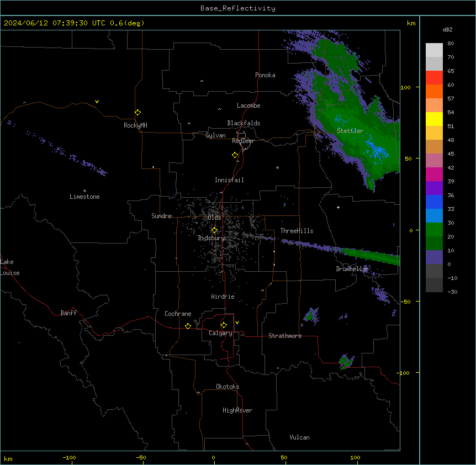Image resolution: width=476 pixels, height=465 pixels.
Task: Select the Sundre label
Action: [x=161, y=216]
